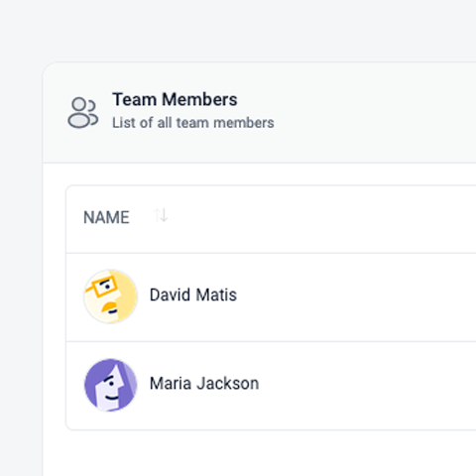The width and height of the screenshot is (476, 476).
Task: Click the team members group icon
Action: click(x=83, y=112)
